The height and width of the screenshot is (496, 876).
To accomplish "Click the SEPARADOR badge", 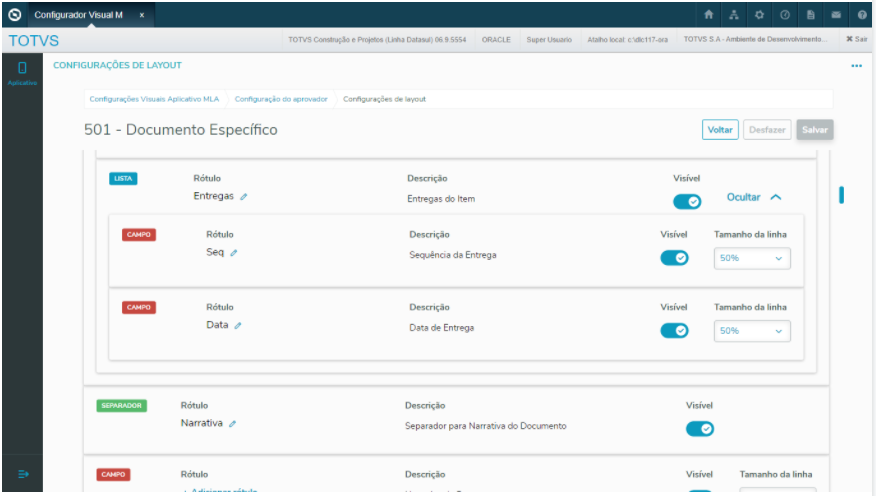I will (121, 406).
